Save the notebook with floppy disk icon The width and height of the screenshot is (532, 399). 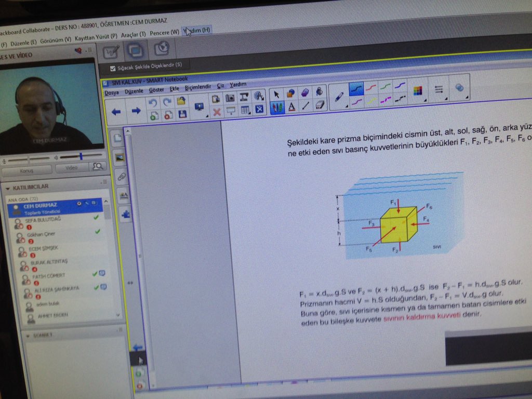pyautogui.click(x=182, y=114)
